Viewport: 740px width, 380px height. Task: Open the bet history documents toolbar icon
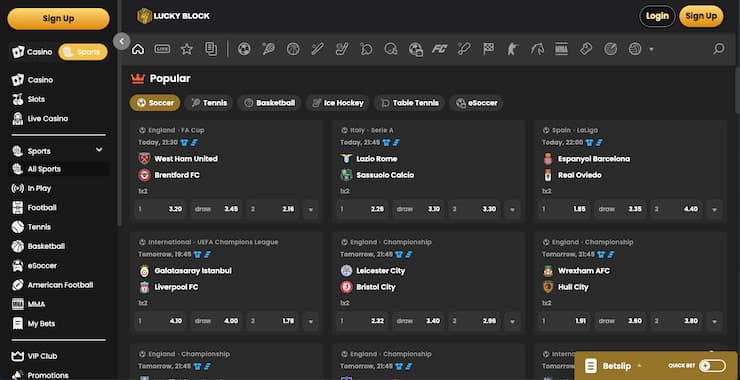pos(211,49)
